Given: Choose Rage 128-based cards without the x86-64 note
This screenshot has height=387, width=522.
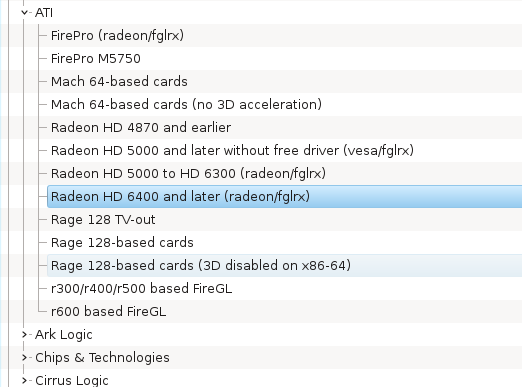Looking at the screenshot, I should [x=122, y=243].
